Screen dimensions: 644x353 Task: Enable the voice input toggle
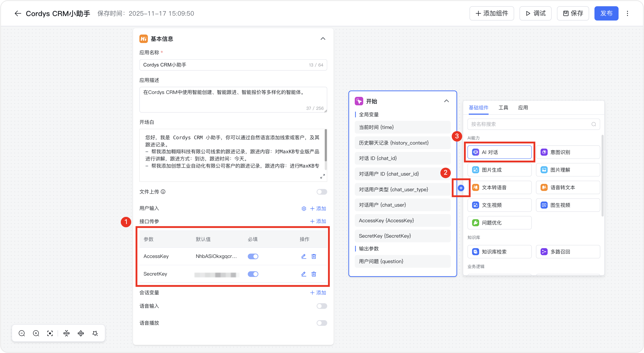(x=322, y=306)
